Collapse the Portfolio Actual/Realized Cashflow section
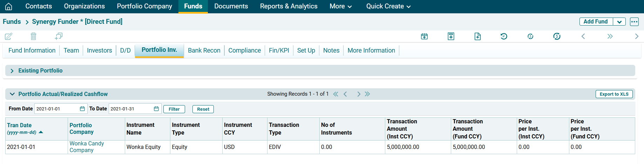Viewport: 644px width, 164px height. [x=12, y=94]
